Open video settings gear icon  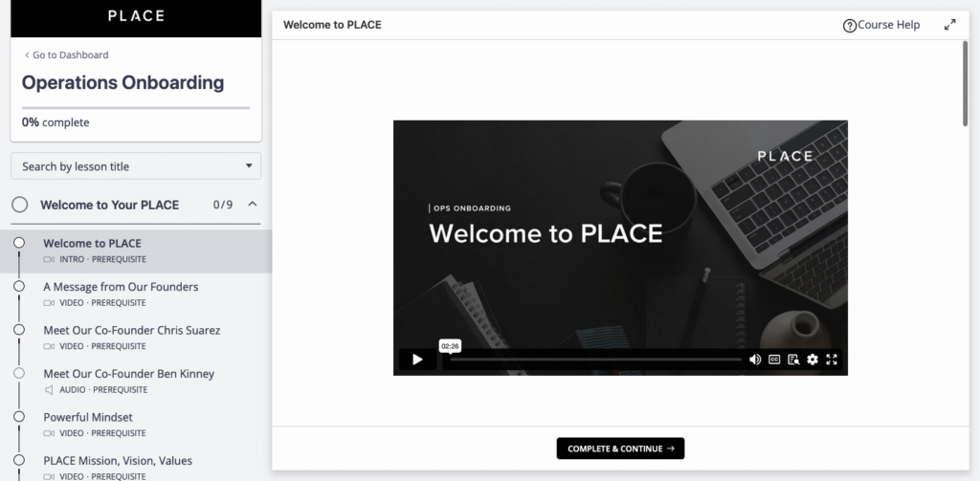coord(813,360)
